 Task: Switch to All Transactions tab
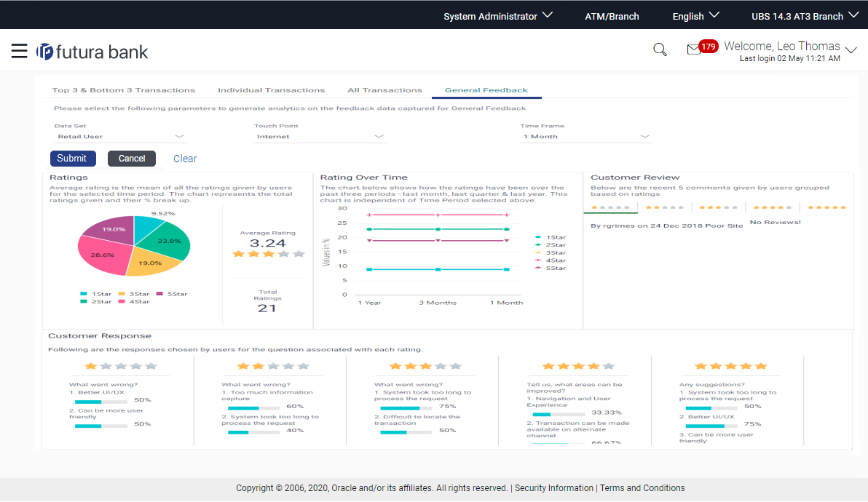[x=384, y=90]
